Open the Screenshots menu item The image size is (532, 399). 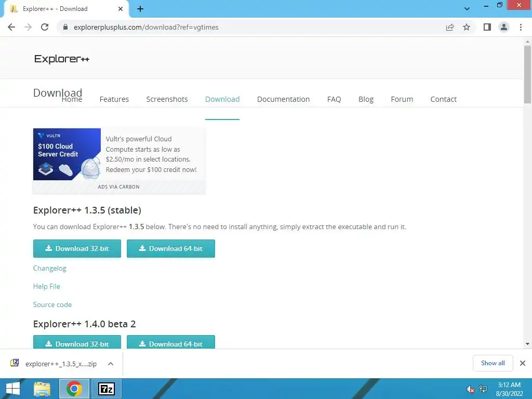click(x=167, y=99)
